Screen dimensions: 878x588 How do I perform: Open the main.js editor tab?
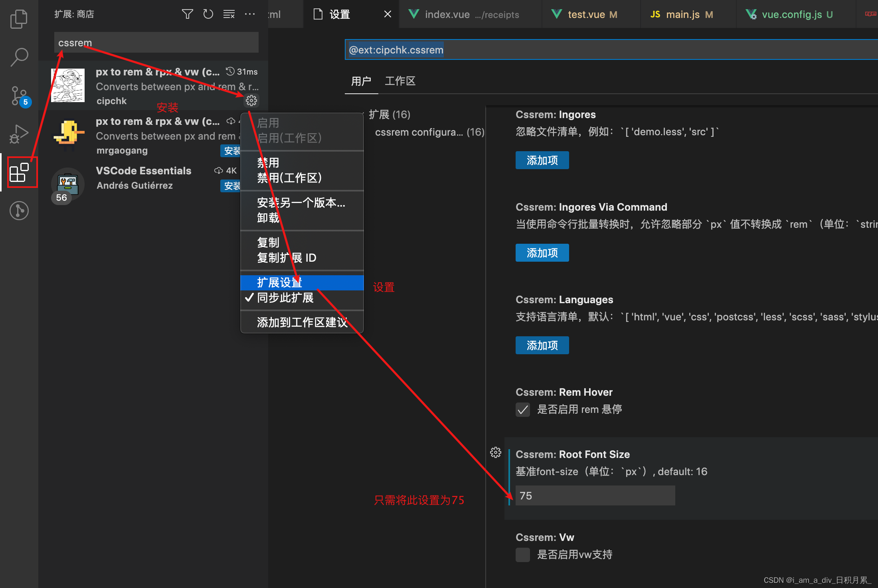pos(688,14)
